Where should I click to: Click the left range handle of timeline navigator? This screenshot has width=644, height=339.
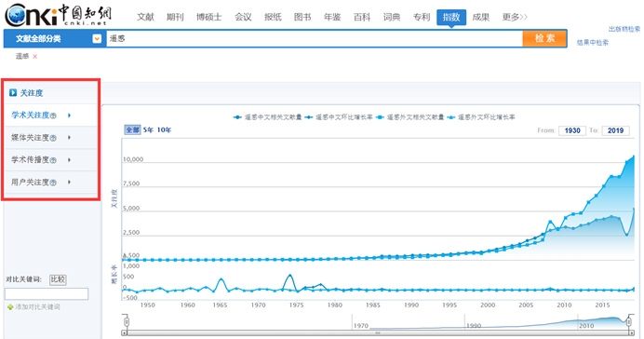click(127, 321)
